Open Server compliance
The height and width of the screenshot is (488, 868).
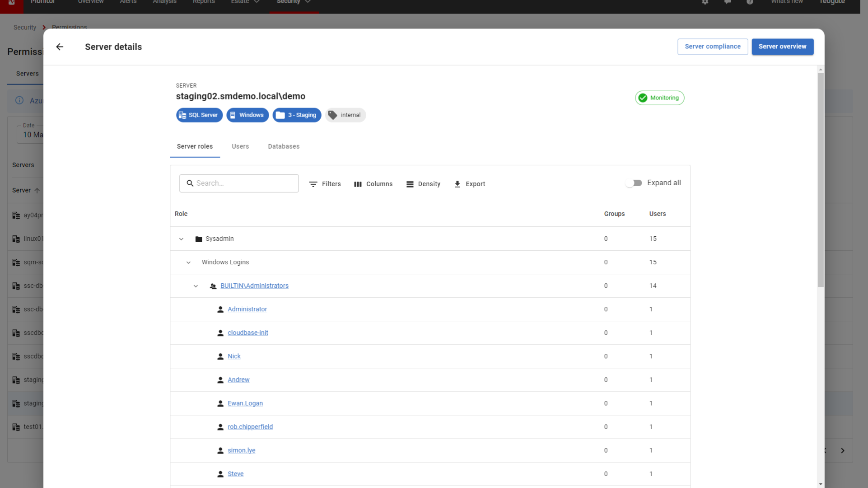point(713,47)
